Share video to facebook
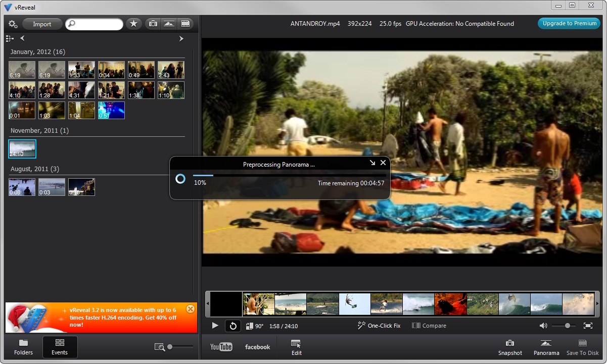This screenshot has height=364, width=607. pyautogui.click(x=258, y=347)
